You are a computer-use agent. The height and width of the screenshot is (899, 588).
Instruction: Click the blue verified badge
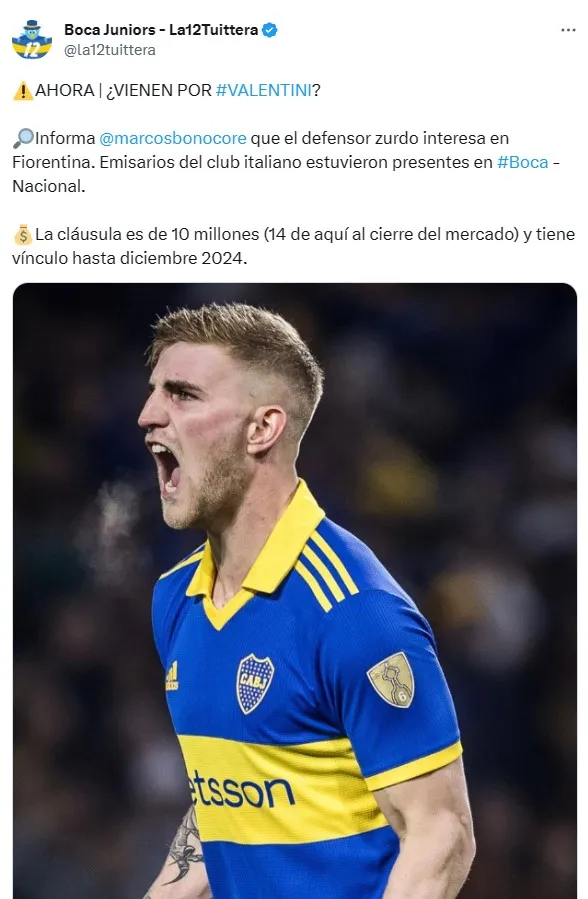point(269,30)
